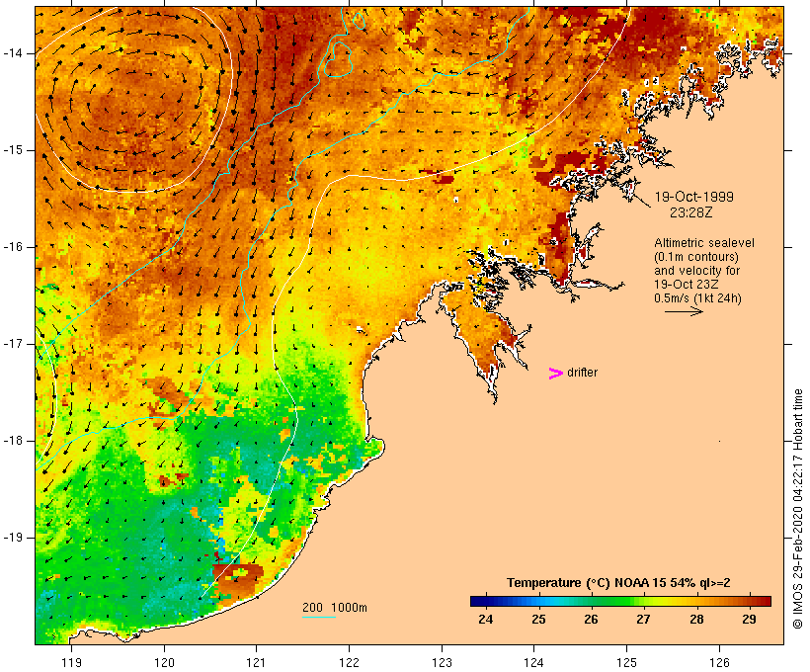The width and height of the screenshot is (810, 672).
Task: Click the '(0.1m contours)' text
Action: pyautogui.click(x=696, y=257)
